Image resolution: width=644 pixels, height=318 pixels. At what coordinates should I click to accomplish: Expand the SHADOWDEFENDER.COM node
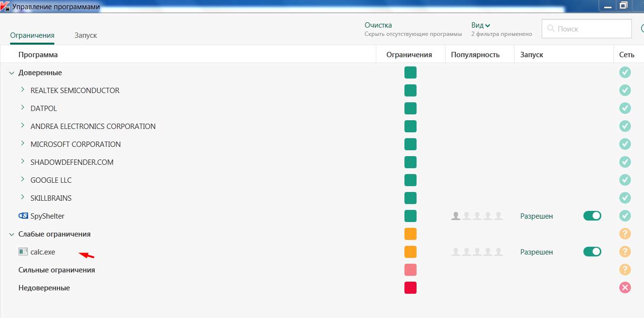(23, 162)
